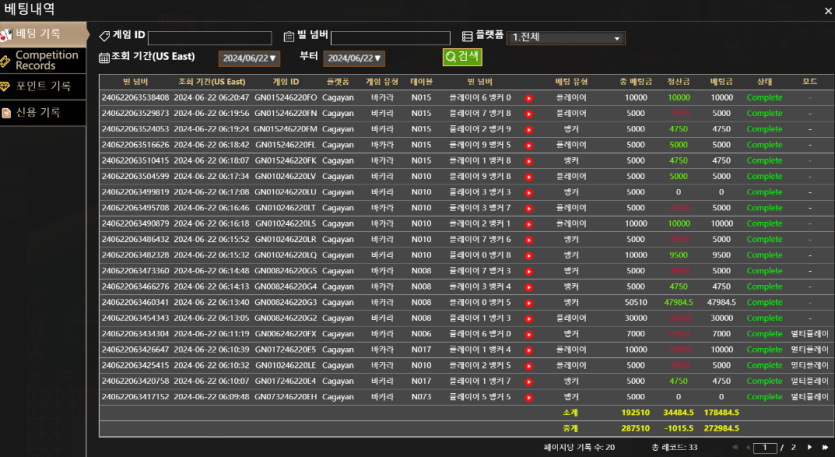Play replay for bill 240622063460341
Viewport: 835px width, 457px height.
pyautogui.click(x=529, y=303)
